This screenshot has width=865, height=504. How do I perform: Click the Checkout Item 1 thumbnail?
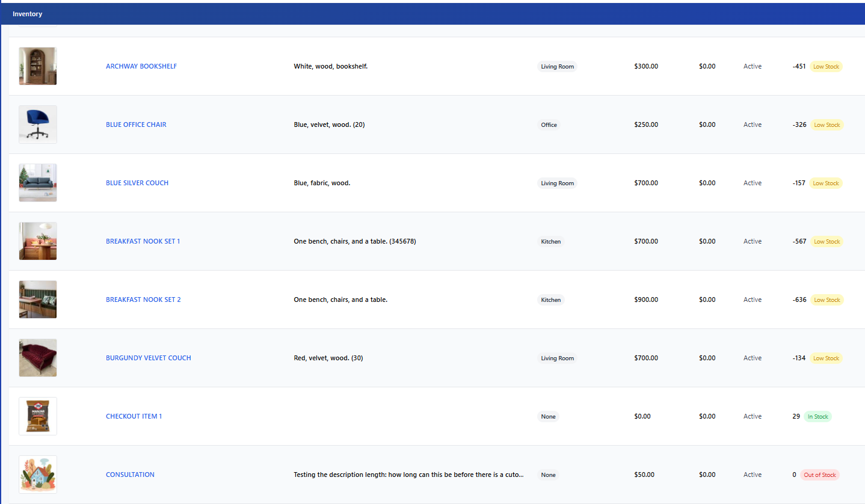(x=38, y=416)
